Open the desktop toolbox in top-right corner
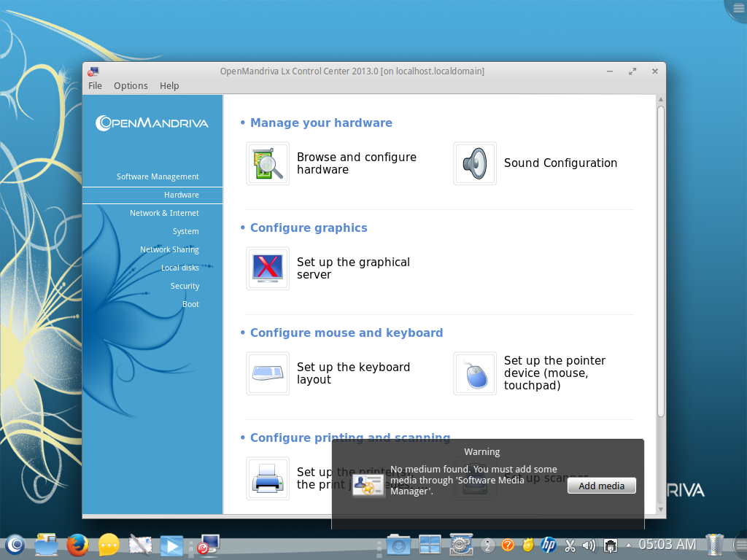 click(738, 9)
